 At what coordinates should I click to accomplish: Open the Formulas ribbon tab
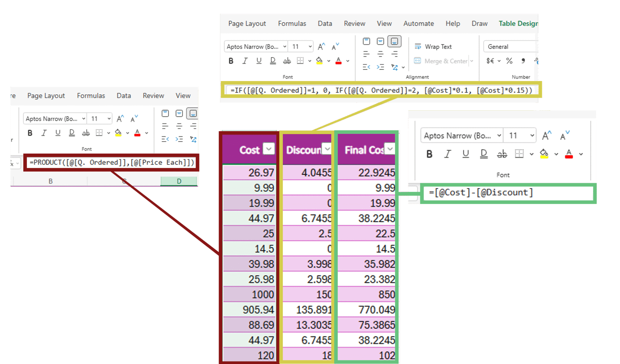pyautogui.click(x=292, y=23)
